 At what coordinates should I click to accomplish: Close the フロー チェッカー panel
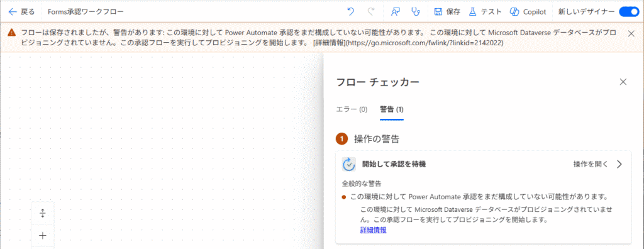click(x=623, y=82)
